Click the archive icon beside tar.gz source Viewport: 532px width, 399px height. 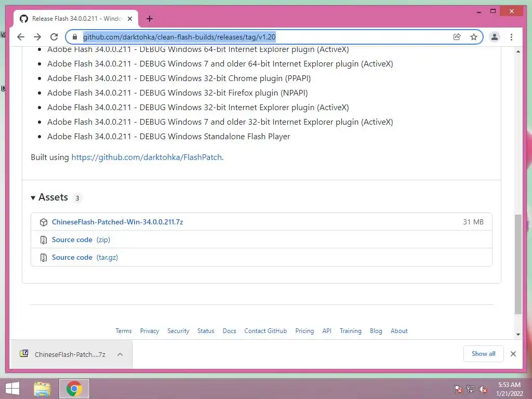(x=44, y=258)
